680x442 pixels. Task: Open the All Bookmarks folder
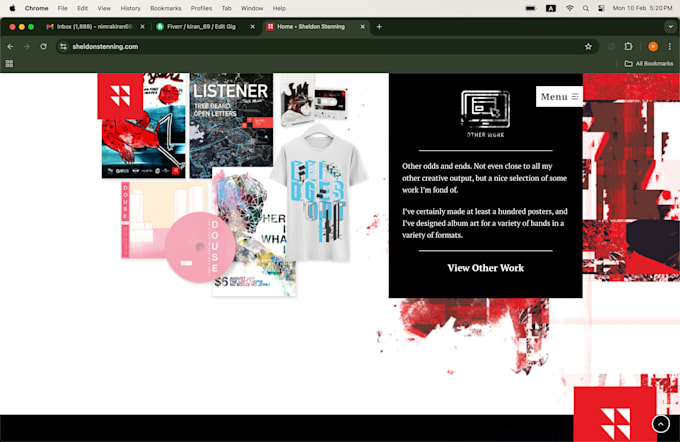(x=649, y=64)
